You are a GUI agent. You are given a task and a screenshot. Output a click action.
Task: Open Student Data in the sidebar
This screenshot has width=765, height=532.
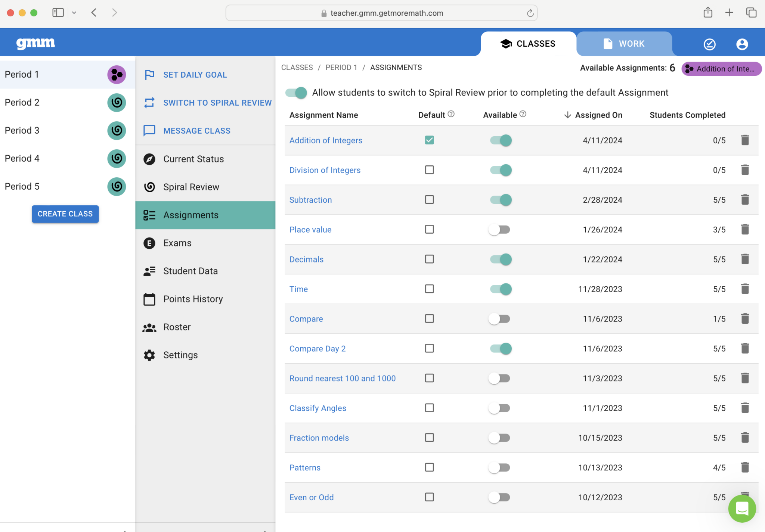(x=190, y=271)
